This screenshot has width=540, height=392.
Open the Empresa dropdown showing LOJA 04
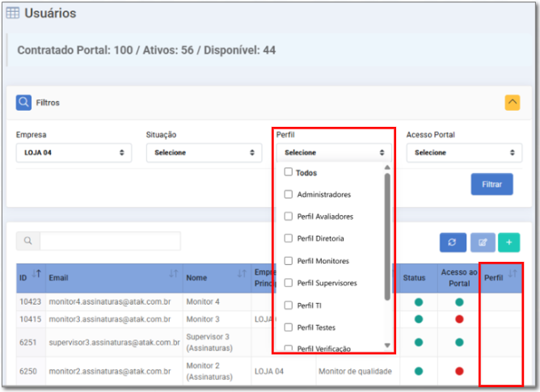pos(74,152)
